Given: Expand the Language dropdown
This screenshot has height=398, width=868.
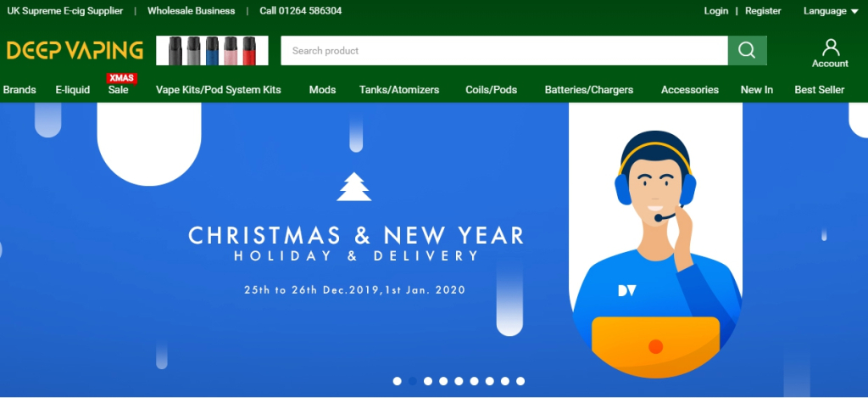Looking at the screenshot, I should click(831, 11).
